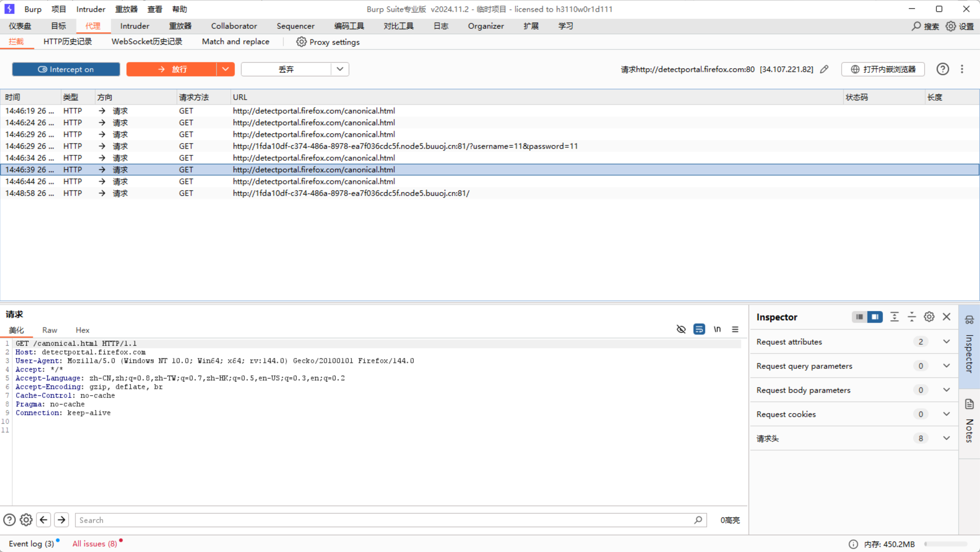980x552 pixels.
Task: Switch to the HTTP历史记录 tab
Action: pos(67,42)
